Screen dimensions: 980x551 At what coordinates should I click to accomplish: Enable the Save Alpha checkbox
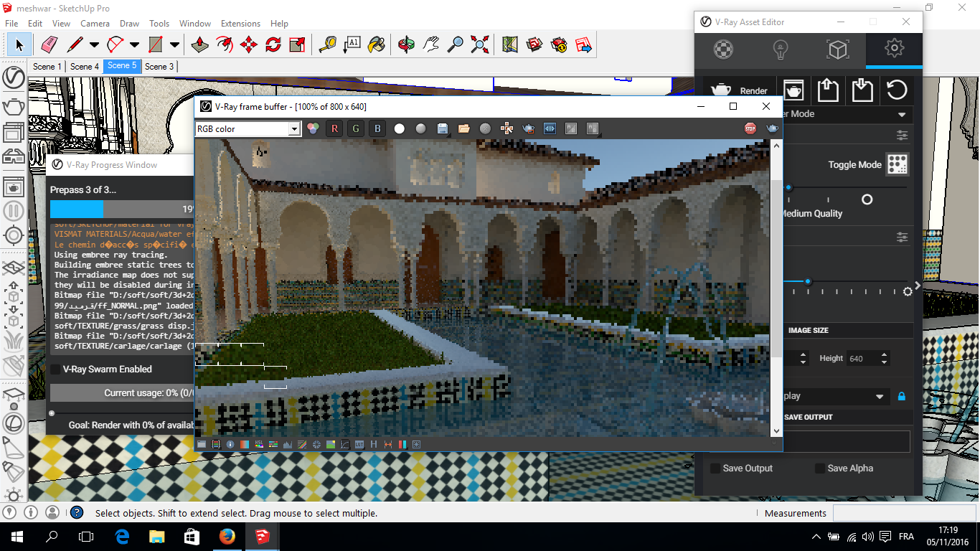click(x=820, y=468)
